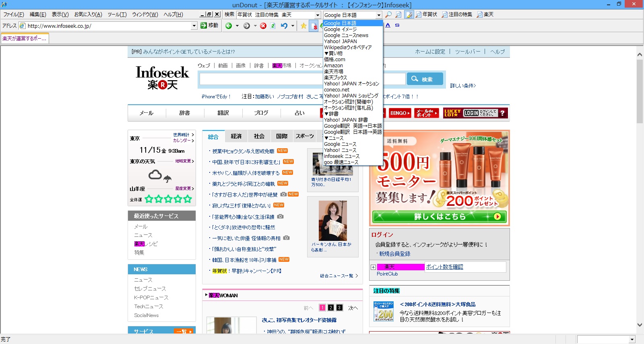Collapse the search engine dropdown arrow
Screen dimensions: 644x344
379,15
